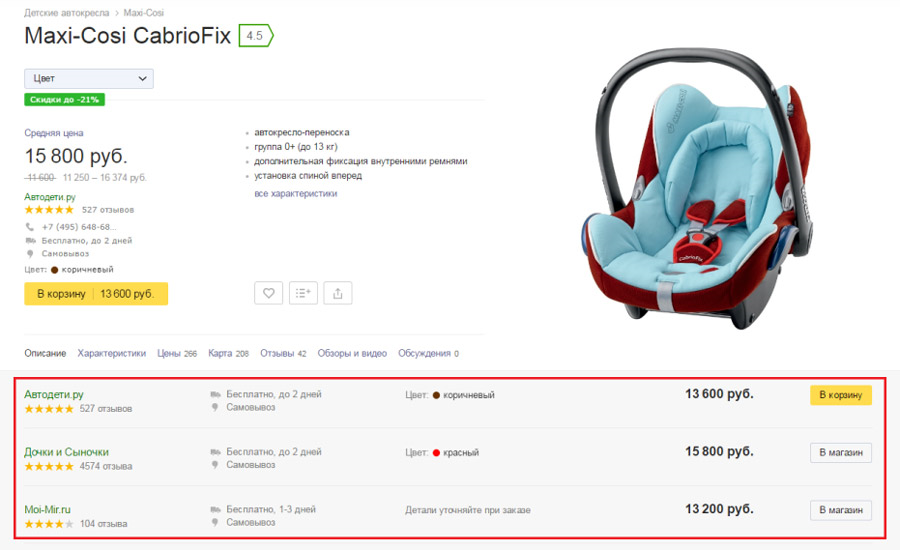
Task: Click the brown color dot in Автодети.ру row
Action: click(x=436, y=395)
